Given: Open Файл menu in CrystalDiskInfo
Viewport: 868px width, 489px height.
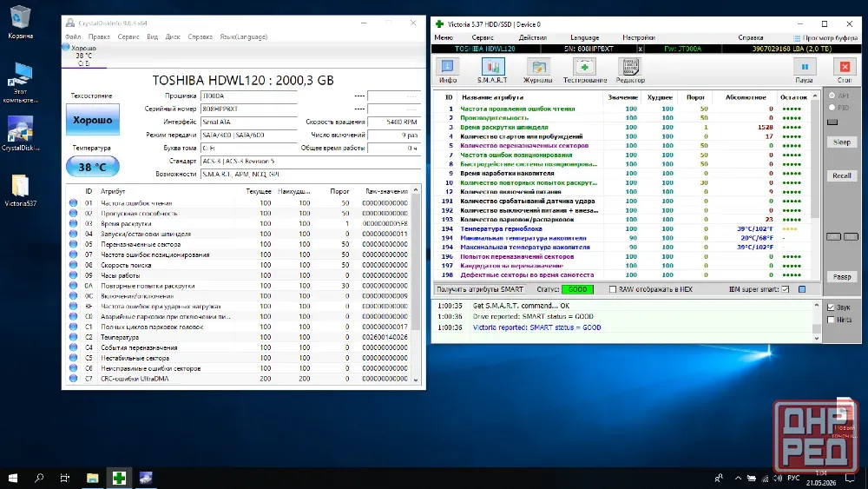Looking at the screenshot, I should (x=73, y=36).
